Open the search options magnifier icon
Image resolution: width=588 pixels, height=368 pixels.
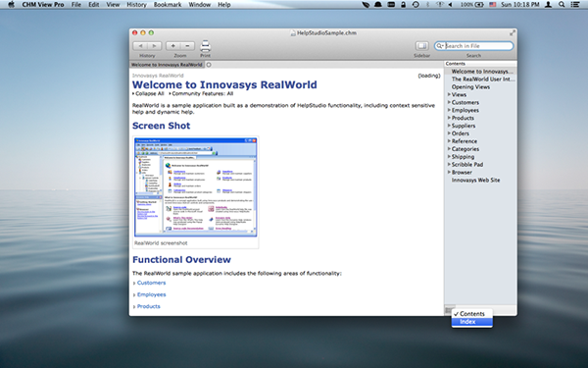(440, 46)
